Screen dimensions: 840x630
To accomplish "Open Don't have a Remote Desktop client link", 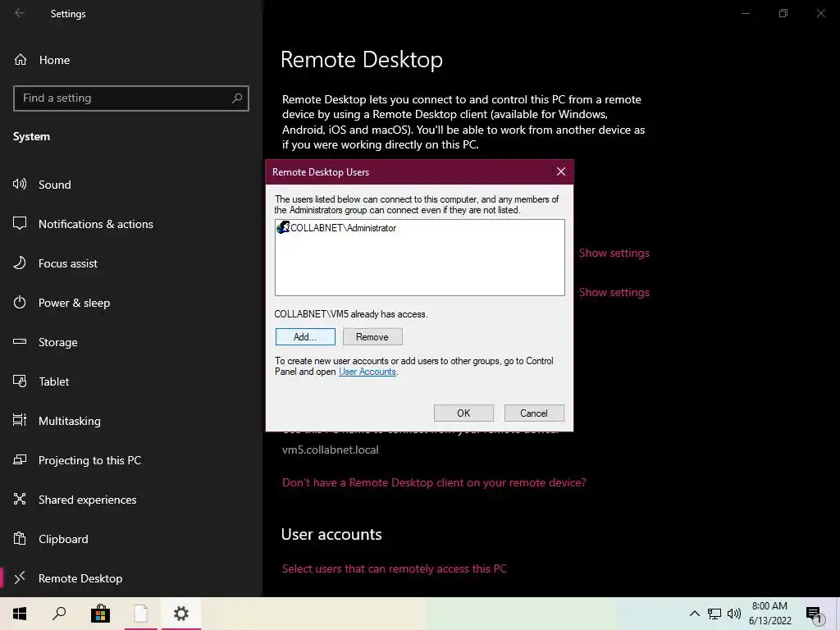I will [434, 482].
